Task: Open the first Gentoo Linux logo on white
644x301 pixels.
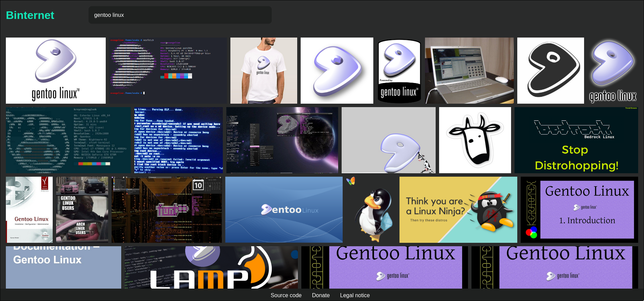Action: pyautogui.click(x=56, y=71)
